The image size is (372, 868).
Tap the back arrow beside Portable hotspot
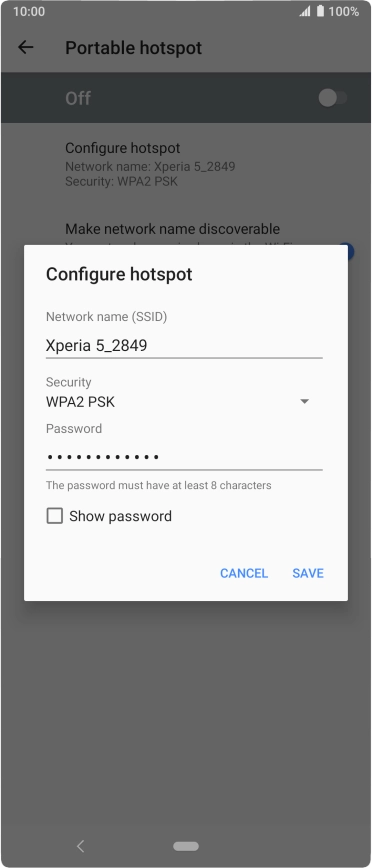[25, 48]
